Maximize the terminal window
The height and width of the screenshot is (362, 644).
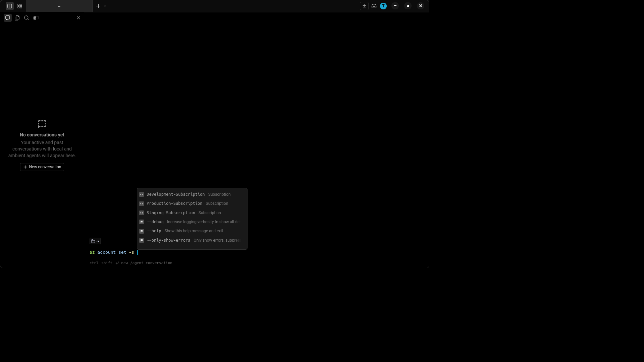[x=408, y=6]
